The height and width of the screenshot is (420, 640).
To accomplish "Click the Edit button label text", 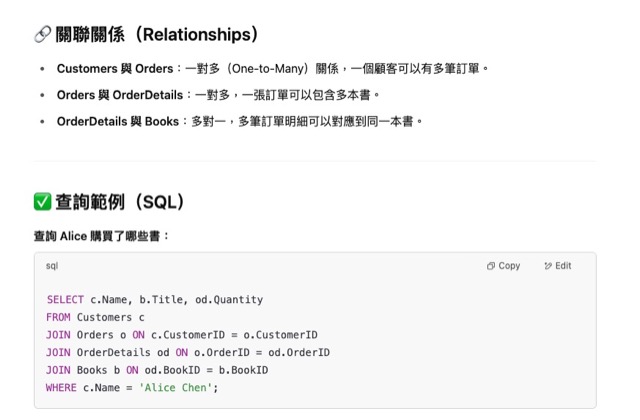I will point(563,266).
